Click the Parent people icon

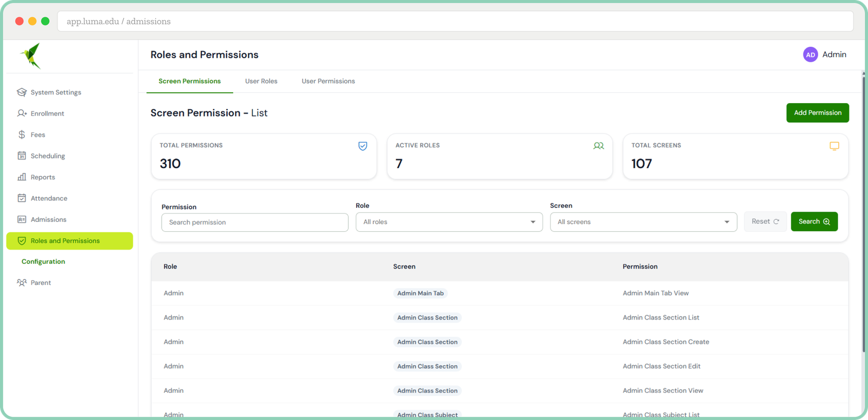[22, 283]
